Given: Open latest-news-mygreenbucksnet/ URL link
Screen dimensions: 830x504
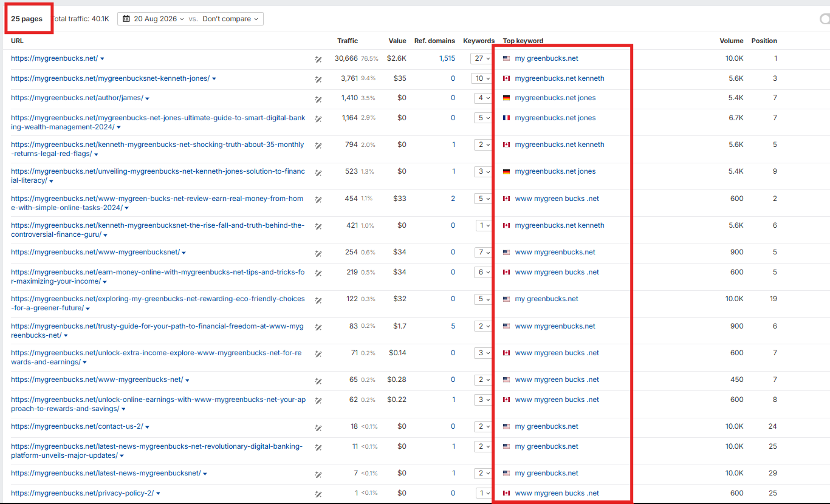Looking at the screenshot, I should pos(106,473).
